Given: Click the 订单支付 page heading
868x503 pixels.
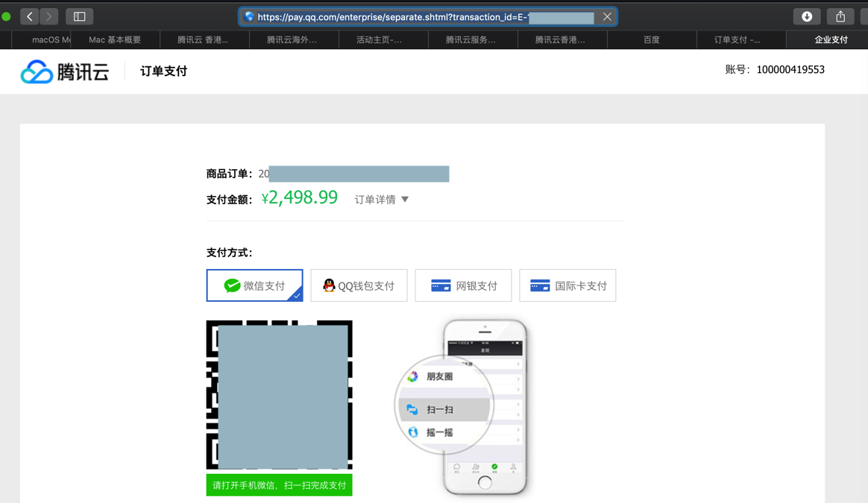Looking at the screenshot, I should coord(163,72).
